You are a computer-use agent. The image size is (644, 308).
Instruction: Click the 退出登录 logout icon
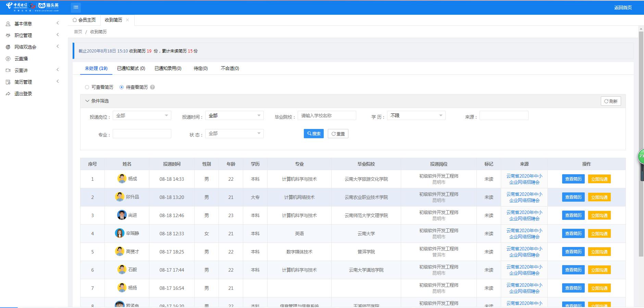click(x=8, y=94)
